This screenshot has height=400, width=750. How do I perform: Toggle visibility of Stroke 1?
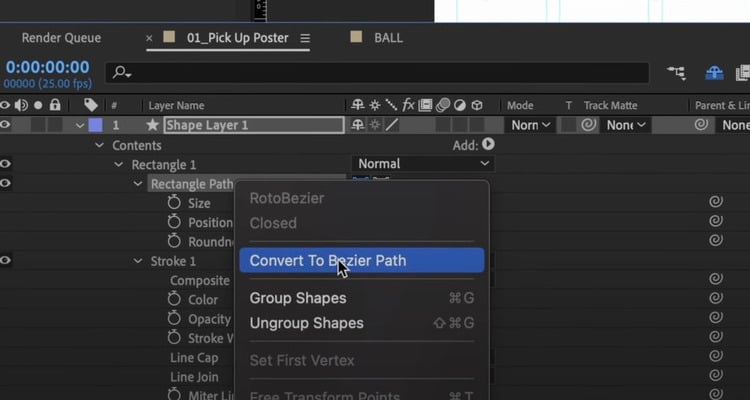coord(5,260)
